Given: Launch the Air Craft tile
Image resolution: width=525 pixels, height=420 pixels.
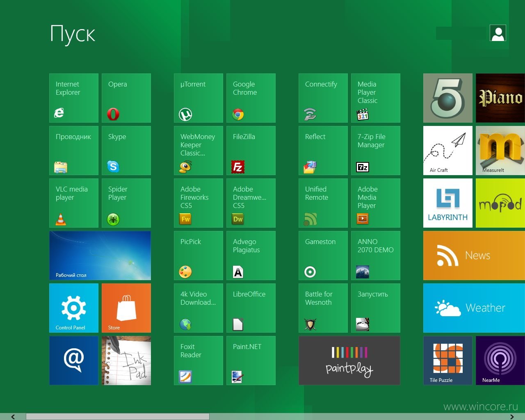Looking at the screenshot, I should pyautogui.click(x=448, y=151).
